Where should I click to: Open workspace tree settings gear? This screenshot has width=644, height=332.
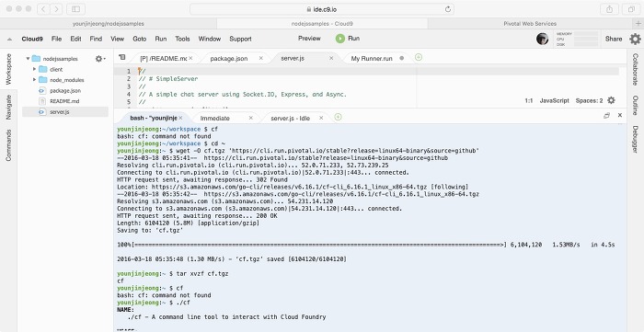click(99, 59)
